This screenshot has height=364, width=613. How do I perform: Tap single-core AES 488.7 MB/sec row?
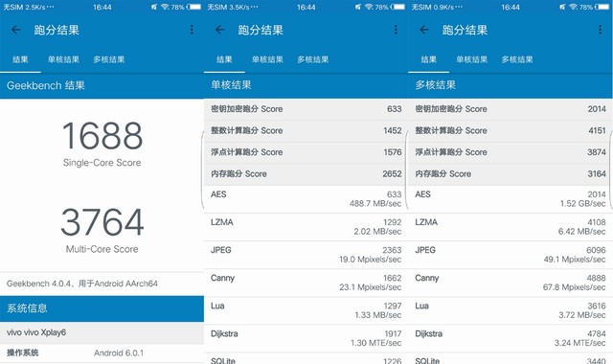(306, 199)
